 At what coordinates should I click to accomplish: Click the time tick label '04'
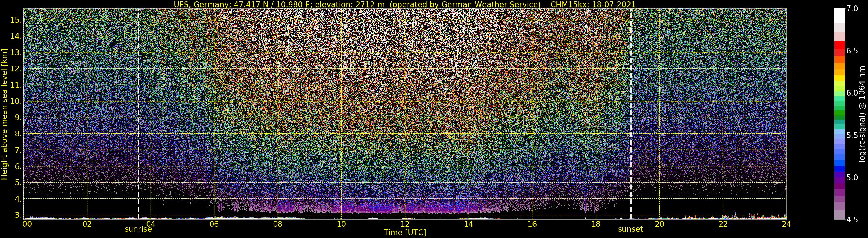[x=151, y=224]
